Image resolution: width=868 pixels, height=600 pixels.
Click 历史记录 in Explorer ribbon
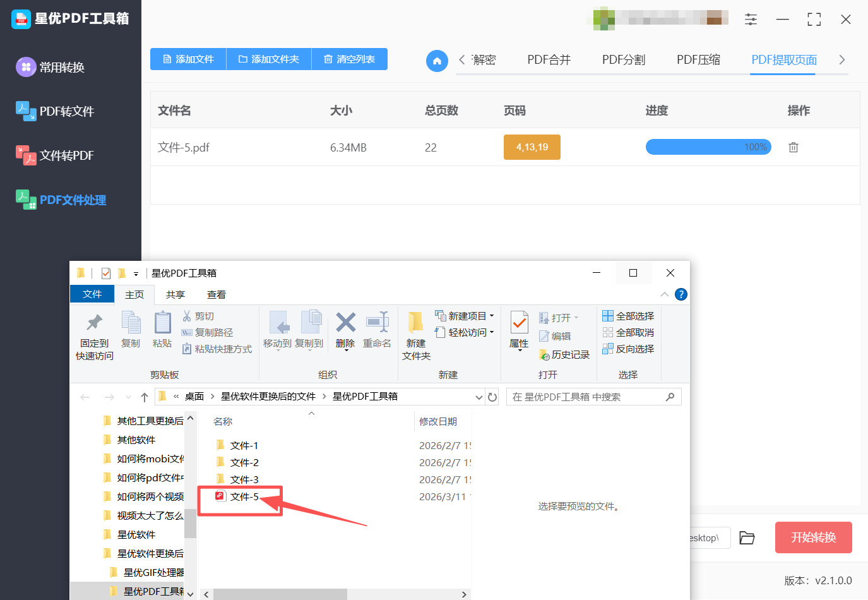(x=564, y=355)
